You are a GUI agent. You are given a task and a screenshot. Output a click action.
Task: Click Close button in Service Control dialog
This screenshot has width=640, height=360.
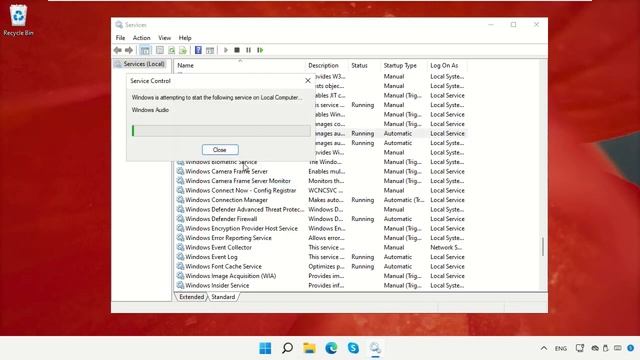220,150
